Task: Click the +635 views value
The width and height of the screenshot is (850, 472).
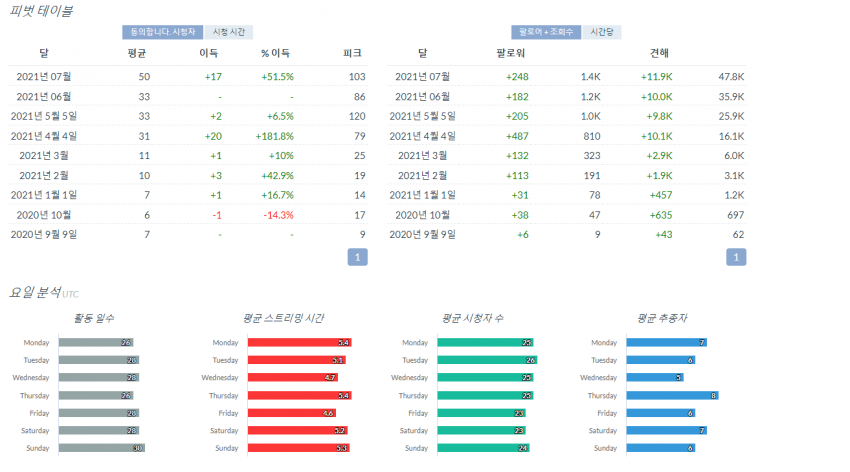Action: tap(661, 215)
